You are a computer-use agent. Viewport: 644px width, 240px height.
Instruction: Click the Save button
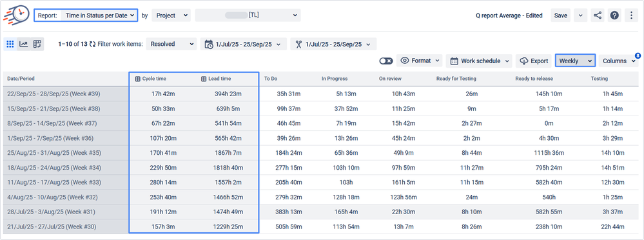point(561,15)
